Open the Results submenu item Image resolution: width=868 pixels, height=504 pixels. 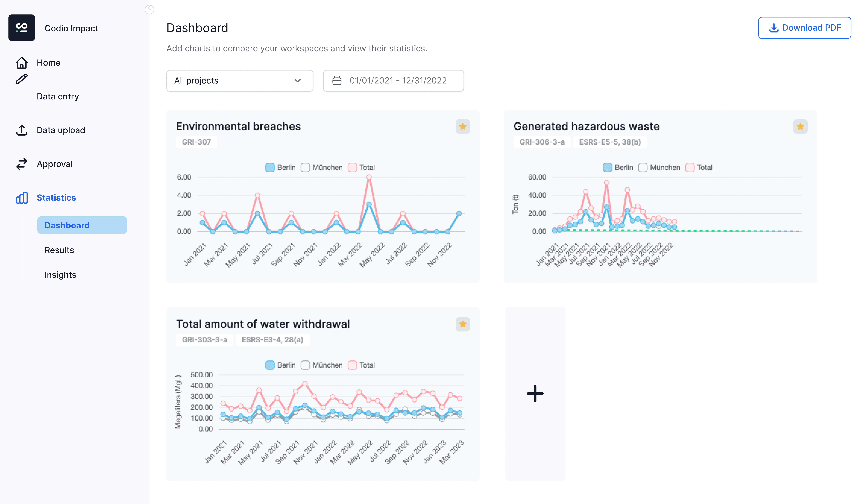tap(59, 250)
